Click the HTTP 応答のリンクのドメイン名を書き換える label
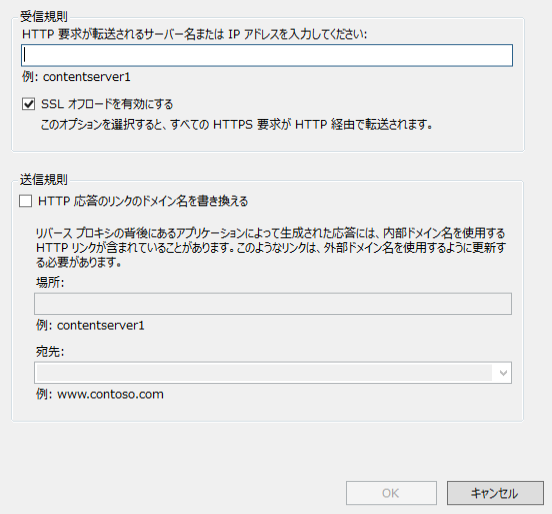 (x=143, y=201)
